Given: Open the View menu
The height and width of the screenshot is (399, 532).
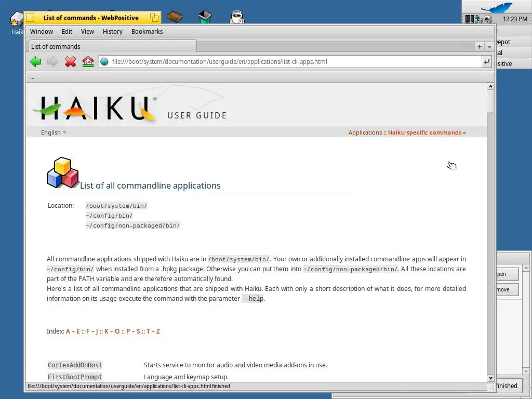Looking at the screenshot, I should coord(87,32).
